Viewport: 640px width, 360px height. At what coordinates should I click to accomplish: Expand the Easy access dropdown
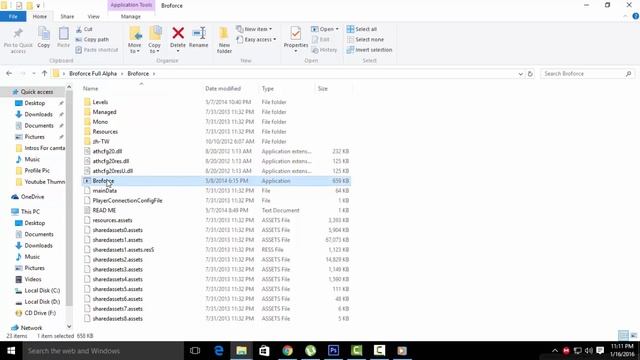click(256, 40)
